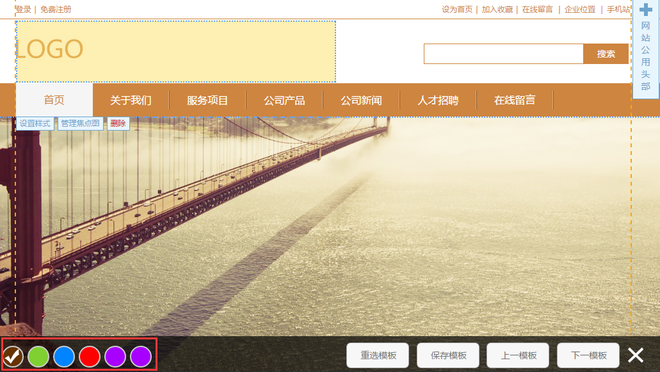Close the template toolbar with the X
The image size is (660, 372).
[x=636, y=355]
